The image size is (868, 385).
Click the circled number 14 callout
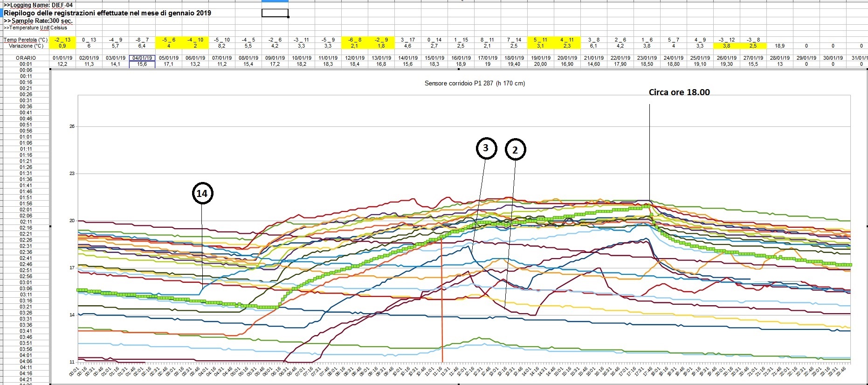point(202,193)
